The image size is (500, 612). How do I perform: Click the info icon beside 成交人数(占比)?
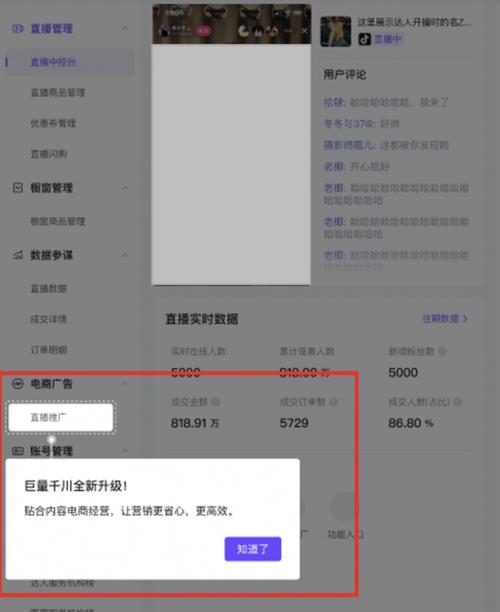458,402
